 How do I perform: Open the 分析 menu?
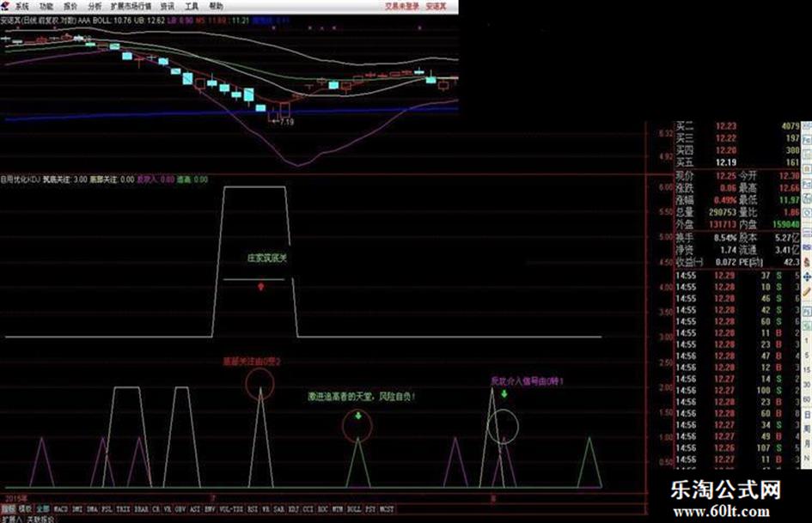95,6
